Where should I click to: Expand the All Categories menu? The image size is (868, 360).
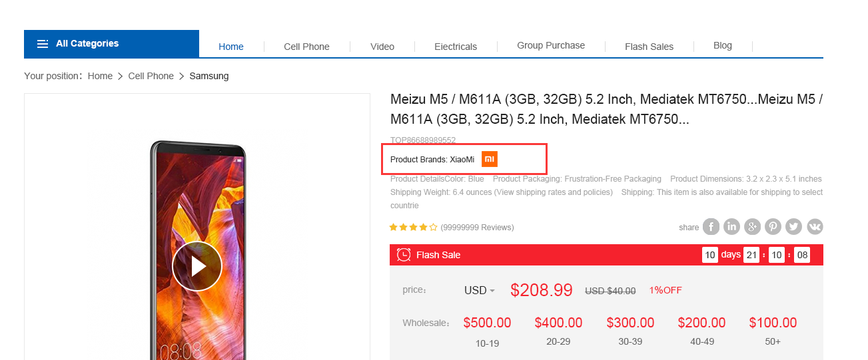click(x=111, y=44)
